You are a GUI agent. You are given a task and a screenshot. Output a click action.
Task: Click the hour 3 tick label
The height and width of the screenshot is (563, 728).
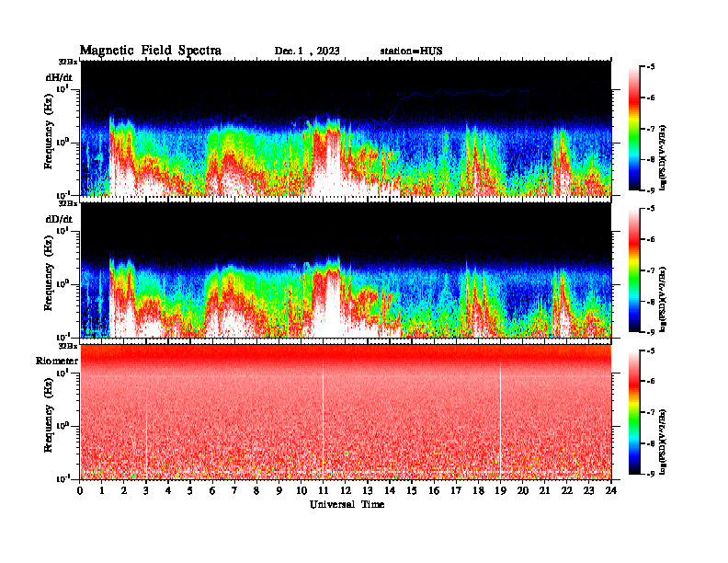pos(146,490)
